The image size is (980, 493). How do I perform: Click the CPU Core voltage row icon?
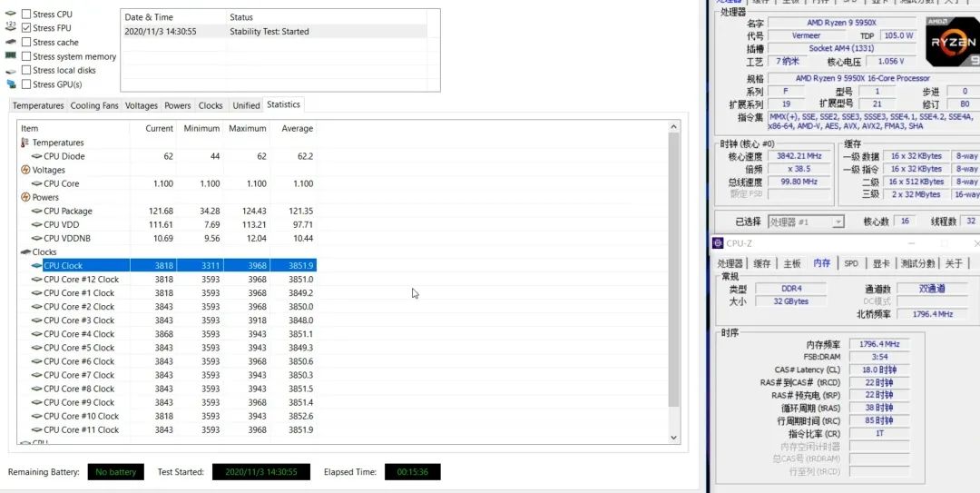pos(37,183)
